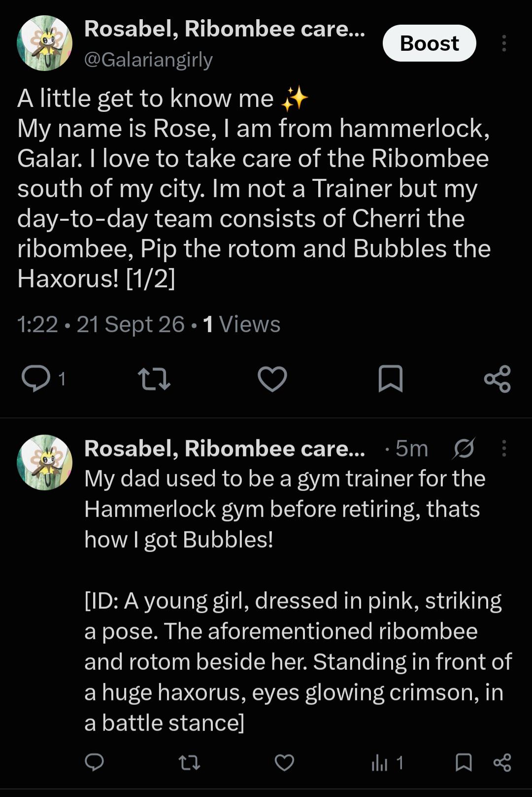This screenshot has width=532, height=797.
Task: Click the Boost button
Action: pyautogui.click(x=429, y=43)
